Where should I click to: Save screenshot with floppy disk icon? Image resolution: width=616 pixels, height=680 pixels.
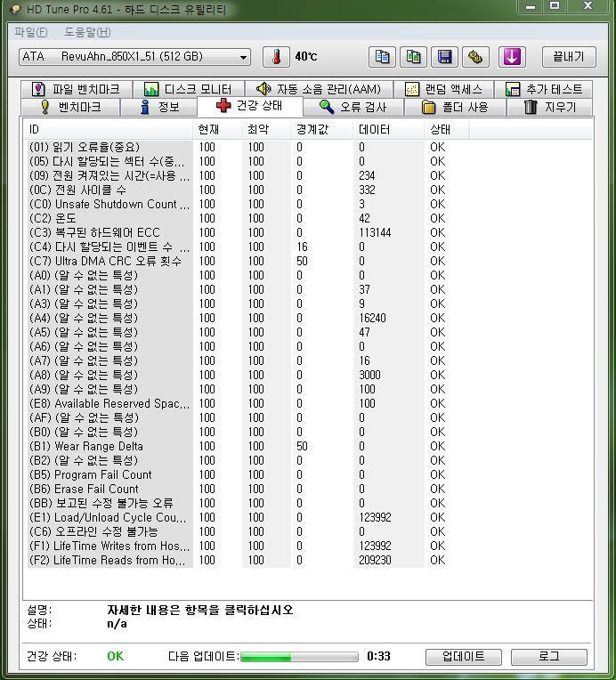coord(444,57)
